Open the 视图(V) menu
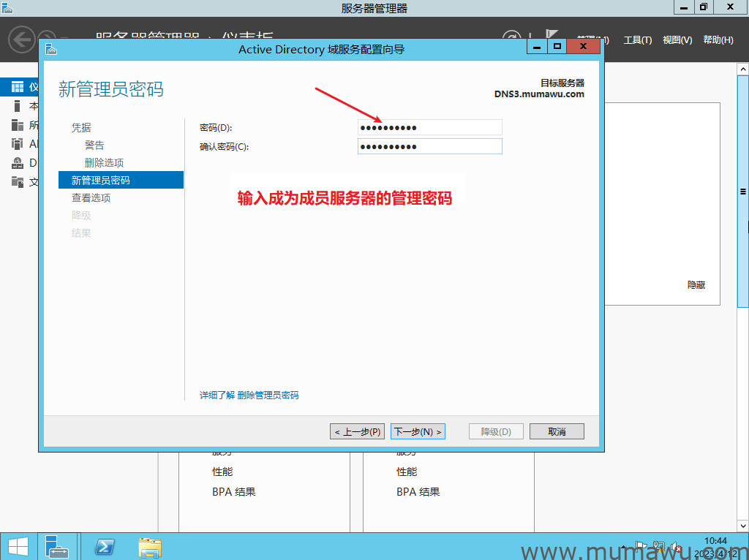 [x=677, y=40]
